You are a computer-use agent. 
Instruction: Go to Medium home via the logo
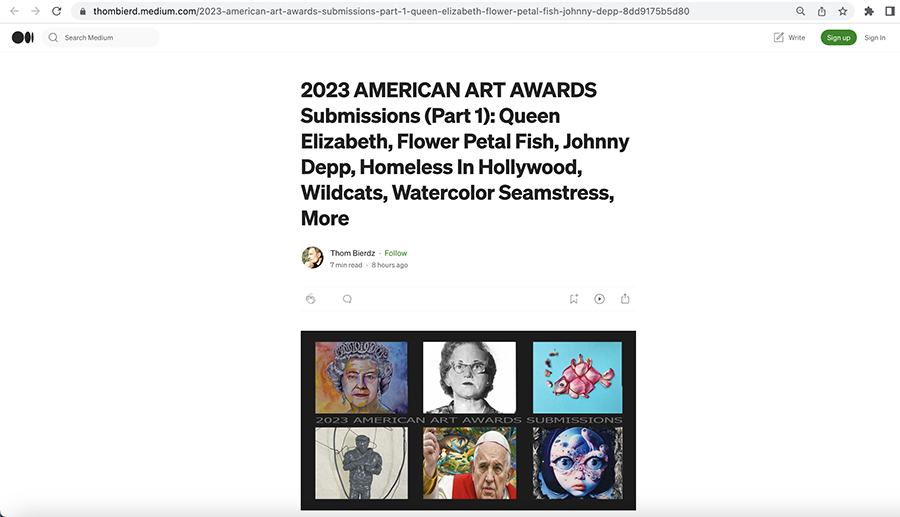23,37
